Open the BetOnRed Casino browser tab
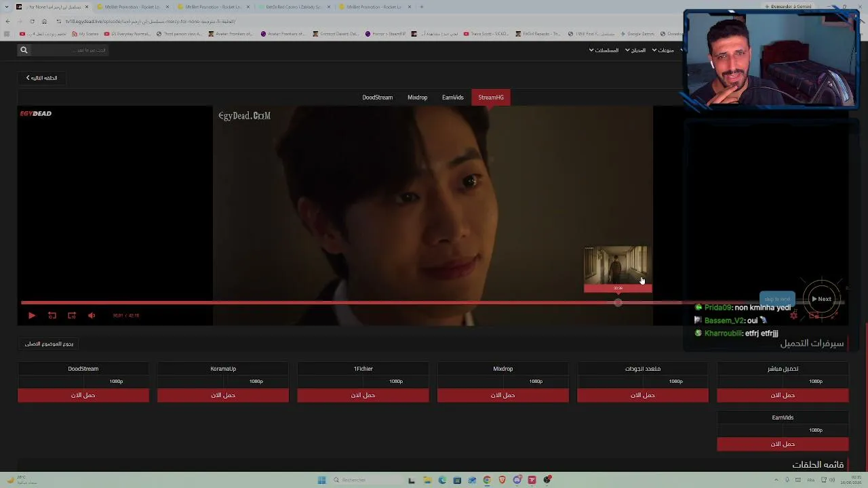 click(292, 7)
